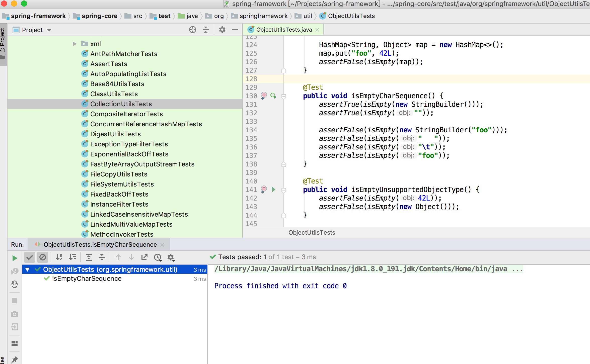Toggle show passed tests checkmark
Viewport: 590px width, 364px height.
tap(30, 257)
